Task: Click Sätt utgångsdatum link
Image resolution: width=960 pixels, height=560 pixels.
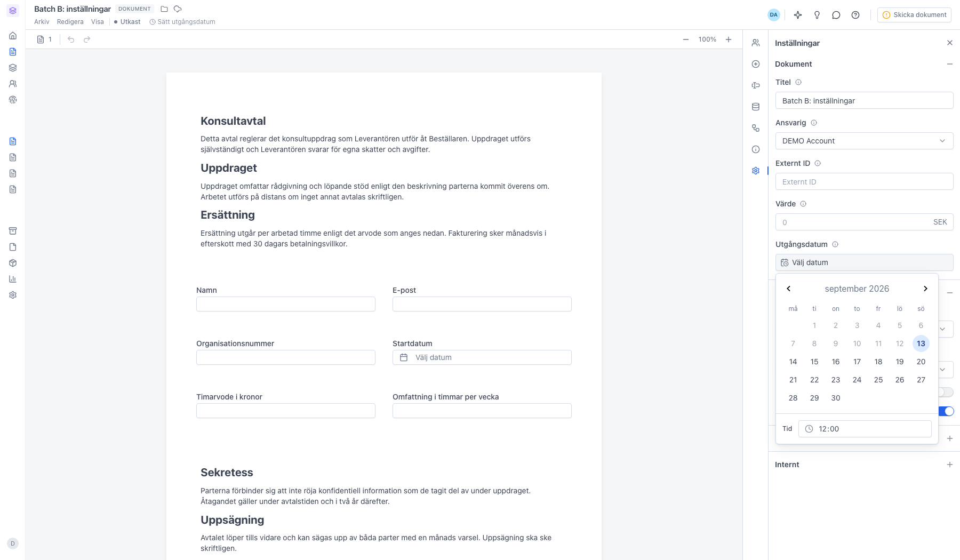Action: 182,22
